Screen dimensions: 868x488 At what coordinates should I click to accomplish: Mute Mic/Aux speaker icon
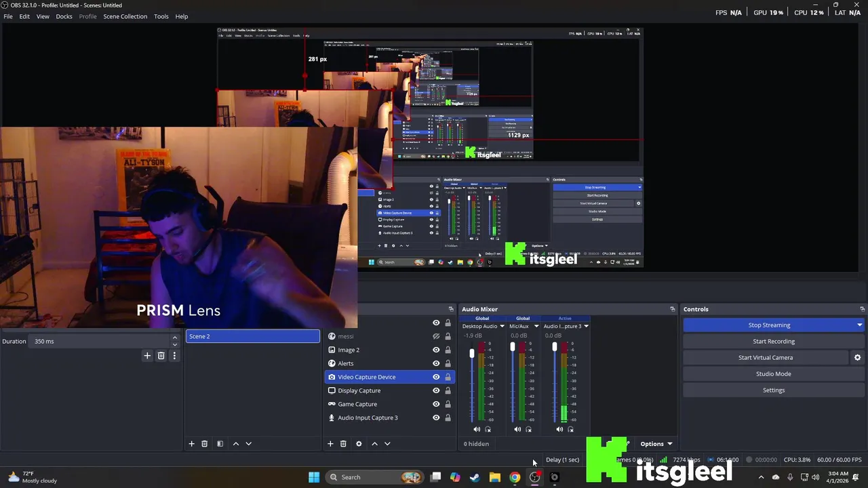pos(517,429)
